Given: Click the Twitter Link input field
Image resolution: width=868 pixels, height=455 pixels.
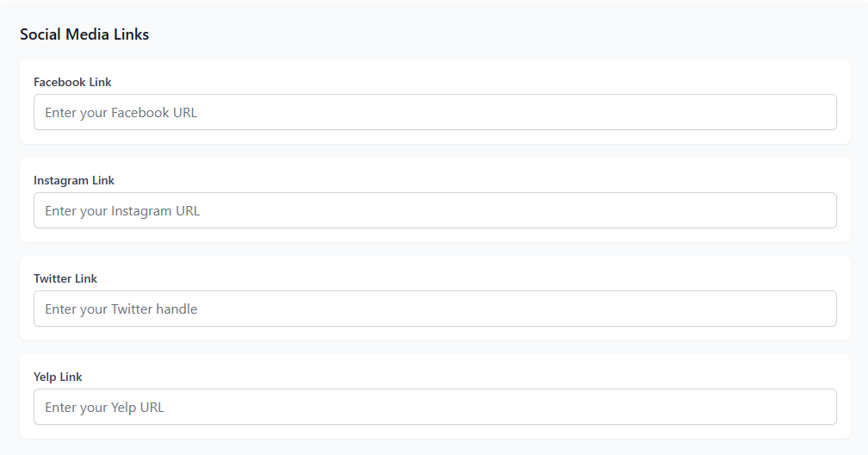Looking at the screenshot, I should pos(435,309).
